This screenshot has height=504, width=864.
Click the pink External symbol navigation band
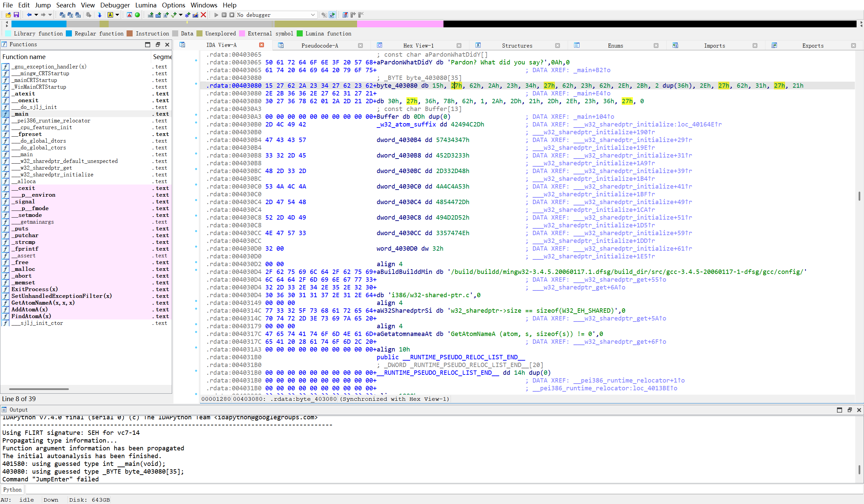click(400, 24)
